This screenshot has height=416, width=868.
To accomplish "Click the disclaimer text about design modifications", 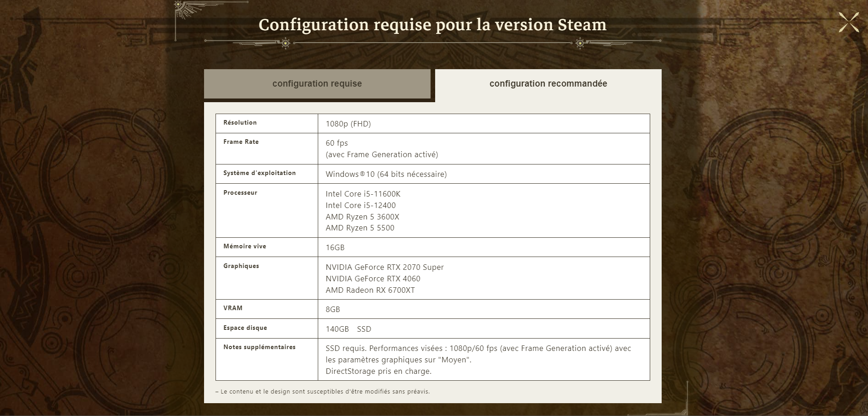I will click(x=322, y=392).
